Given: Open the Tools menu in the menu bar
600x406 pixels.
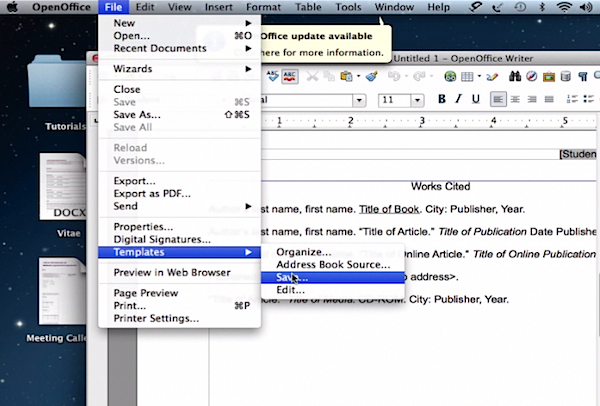Looking at the screenshot, I should [x=348, y=7].
